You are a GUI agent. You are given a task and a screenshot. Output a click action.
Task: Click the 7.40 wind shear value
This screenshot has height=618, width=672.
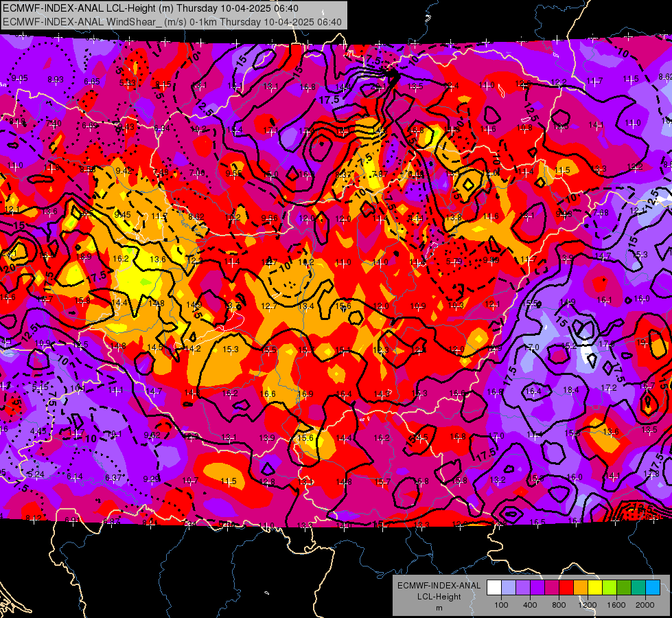[x=53, y=124]
